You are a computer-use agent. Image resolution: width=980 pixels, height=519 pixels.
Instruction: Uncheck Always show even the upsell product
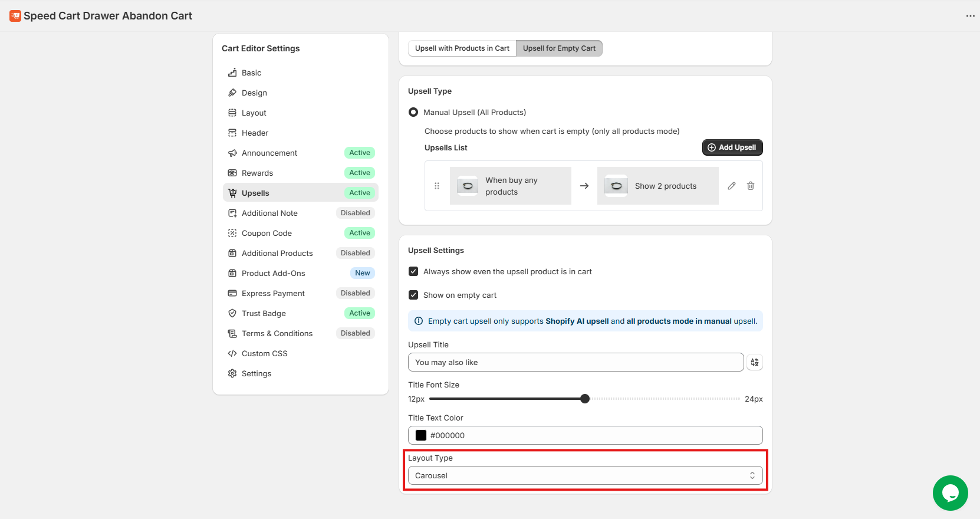click(413, 272)
